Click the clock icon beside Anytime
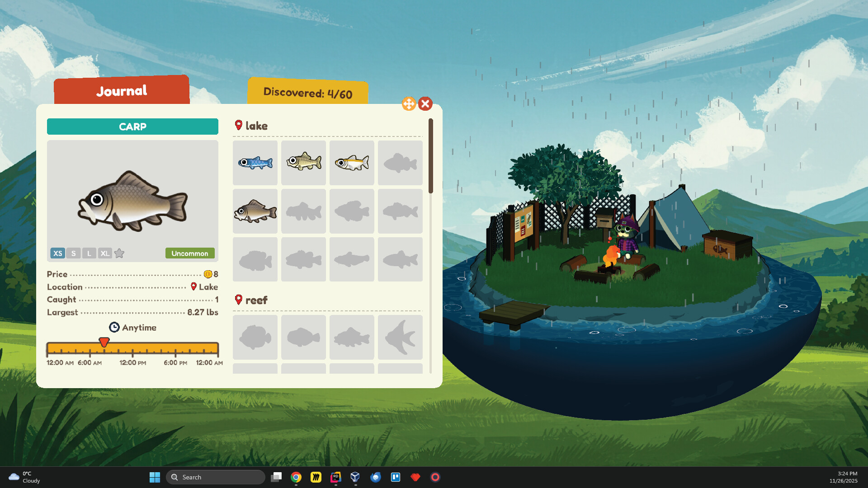The image size is (868, 488). click(x=115, y=327)
